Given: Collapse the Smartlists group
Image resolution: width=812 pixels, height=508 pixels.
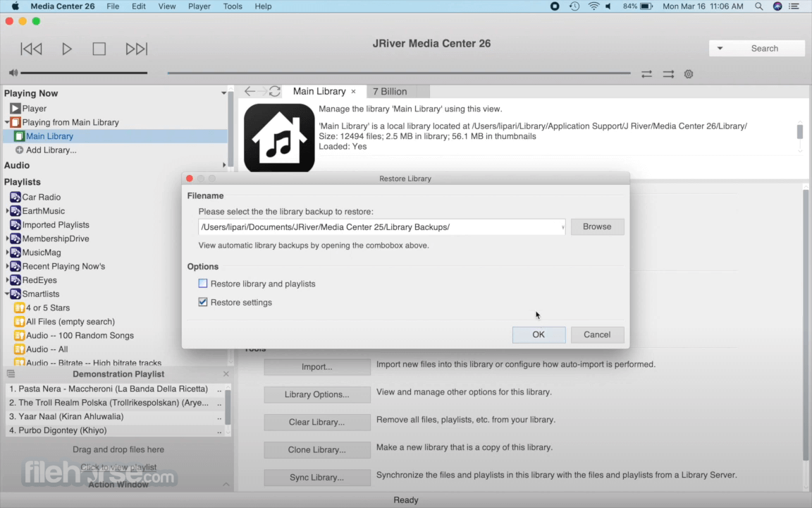Looking at the screenshot, I should coord(7,294).
